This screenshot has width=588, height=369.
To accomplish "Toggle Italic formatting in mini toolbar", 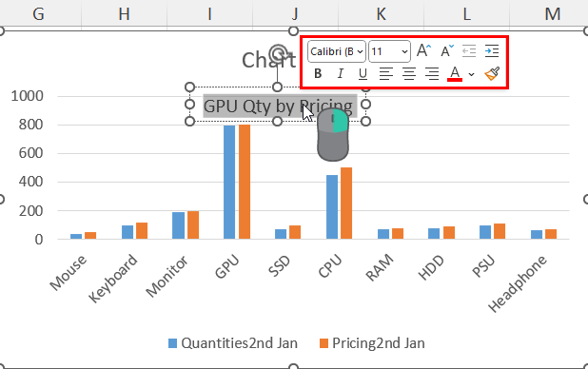I will click(x=340, y=73).
